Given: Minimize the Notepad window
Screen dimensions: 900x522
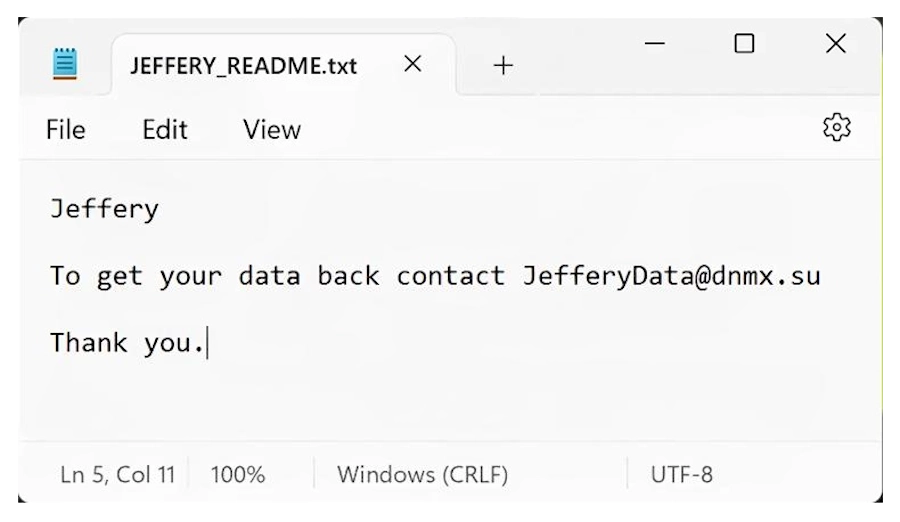Looking at the screenshot, I should [655, 44].
